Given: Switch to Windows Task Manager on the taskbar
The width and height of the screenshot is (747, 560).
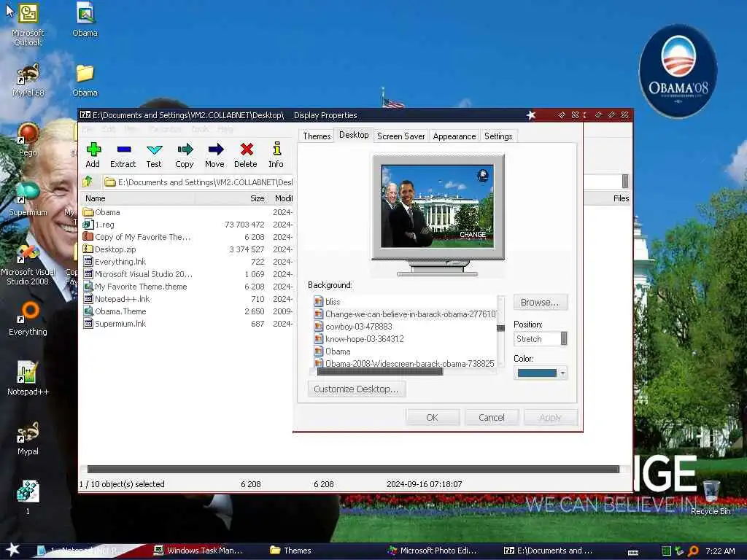Looking at the screenshot, I should pos(198,551).
